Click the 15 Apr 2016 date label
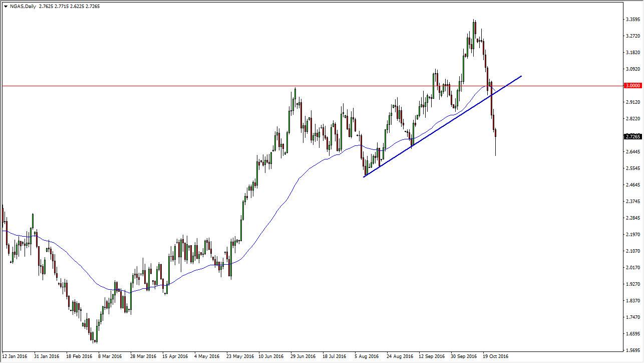 point(175,357)
